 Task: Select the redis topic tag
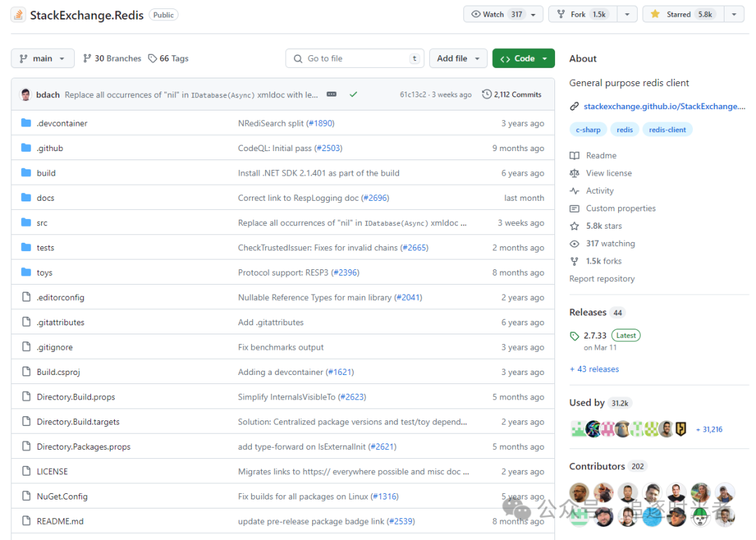click(624, 129)
